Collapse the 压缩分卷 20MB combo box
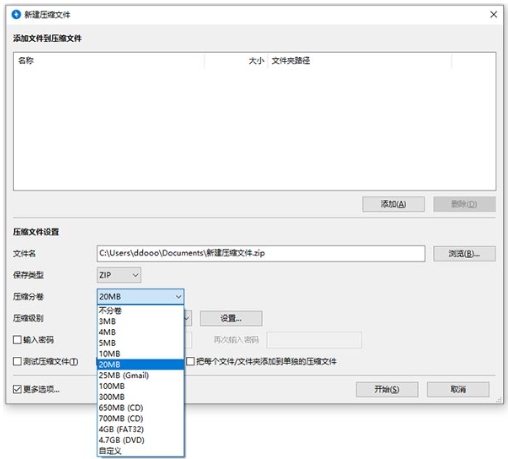 pyautogui.click(x=140, y=296)
